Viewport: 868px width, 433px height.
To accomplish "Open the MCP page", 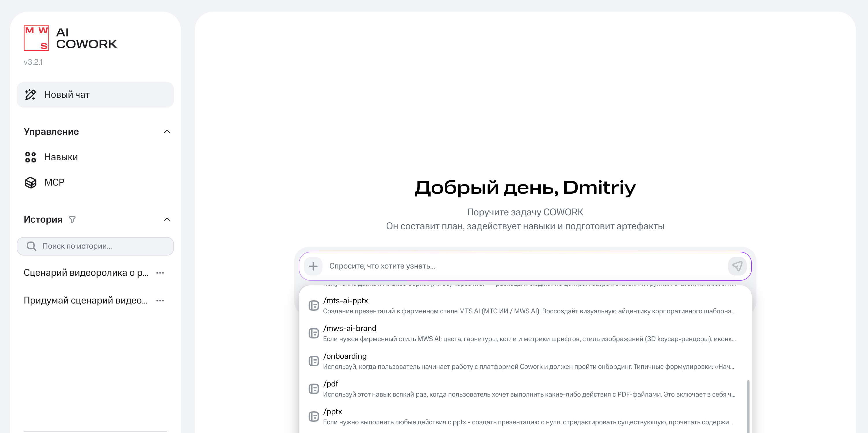I will [x=95, y=183].
